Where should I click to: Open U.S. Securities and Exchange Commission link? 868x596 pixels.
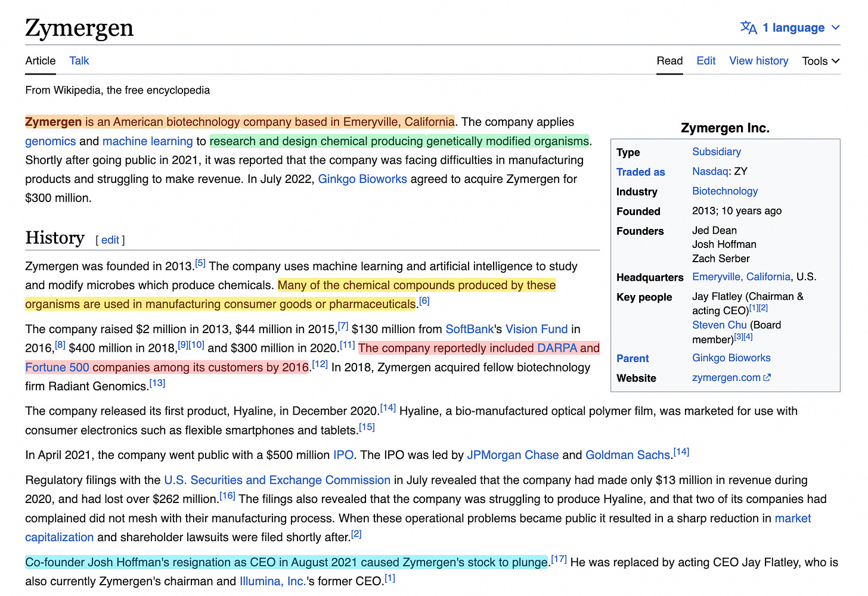pos(277,480)
